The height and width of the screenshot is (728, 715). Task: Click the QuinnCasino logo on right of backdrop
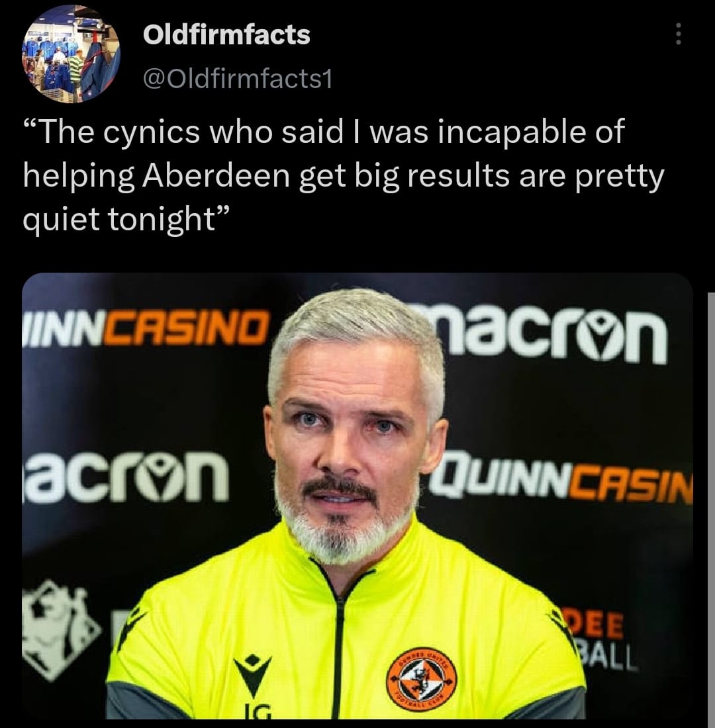click(x=561, y=480)
